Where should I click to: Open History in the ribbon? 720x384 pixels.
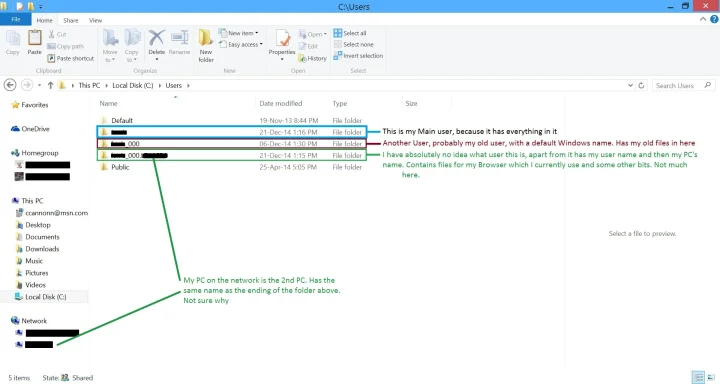click(312, 58)
